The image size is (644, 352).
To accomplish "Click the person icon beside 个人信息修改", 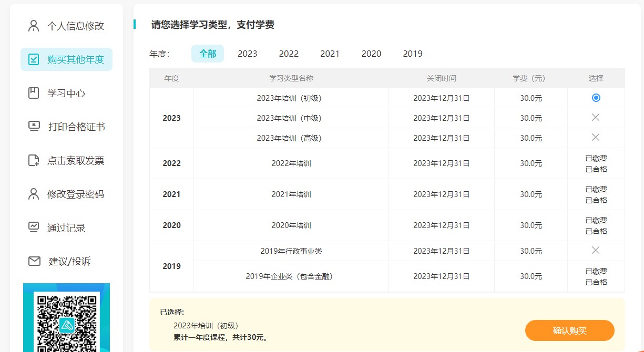I will coord(34,26).
